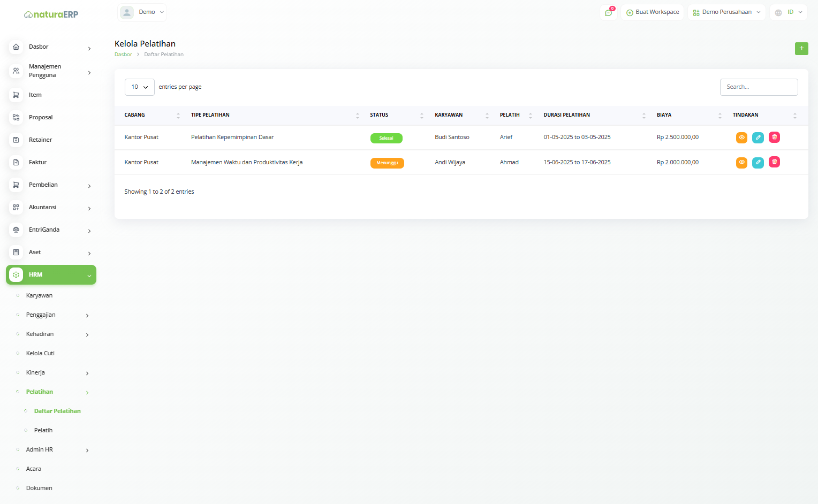View Pelatihan Kepemimpinan Dasar training details
The width and height of the screenshot is (818, 504).
(x=741, y=138)
